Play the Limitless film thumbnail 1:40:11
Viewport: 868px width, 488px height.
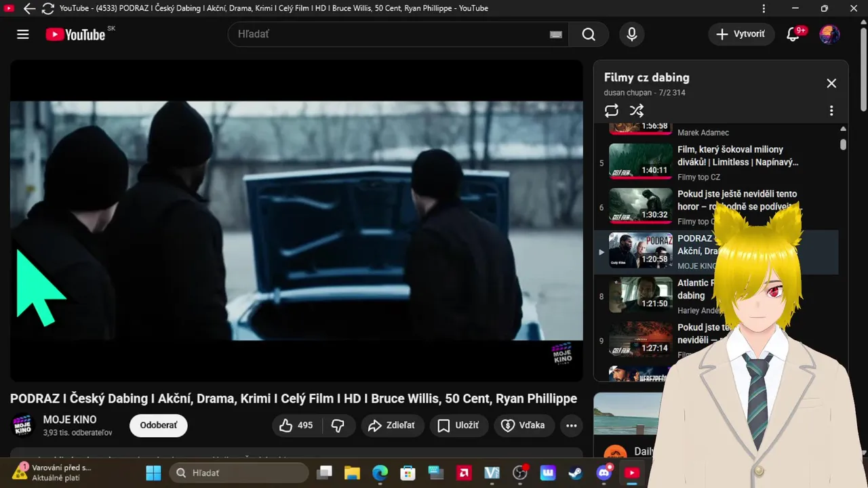641,161
